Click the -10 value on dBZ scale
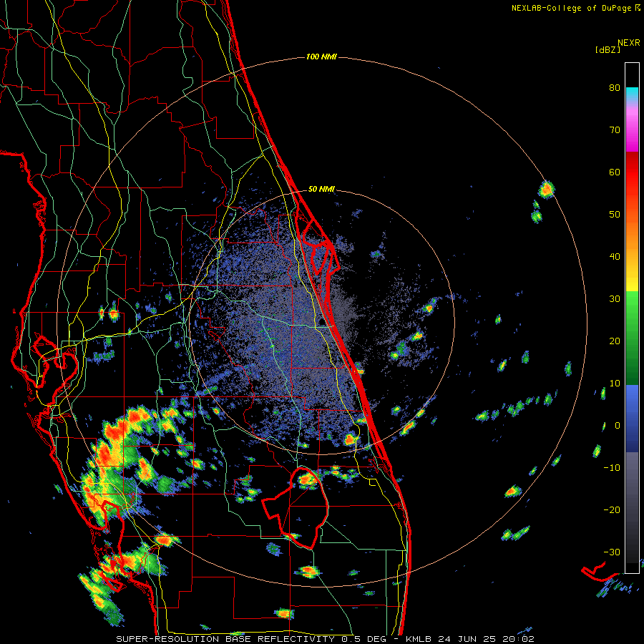This screenshot has height=644, width=644. pos(612,468)
